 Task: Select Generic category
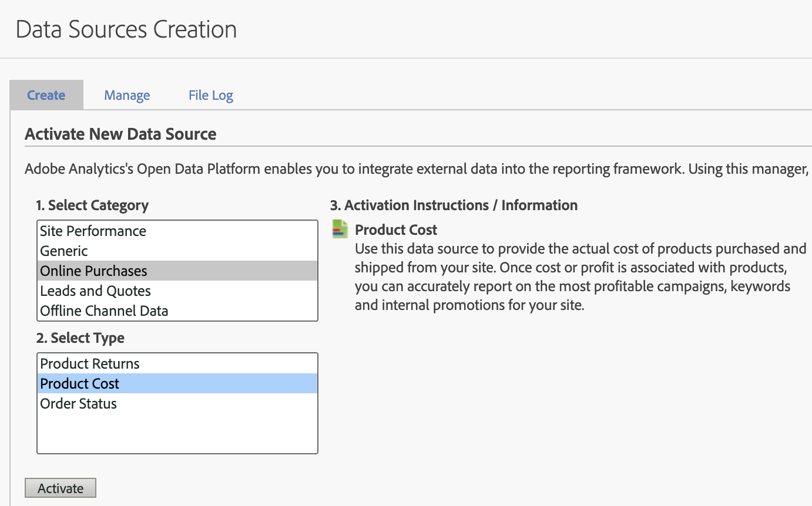pyautogui.click(x=177, y=251)
